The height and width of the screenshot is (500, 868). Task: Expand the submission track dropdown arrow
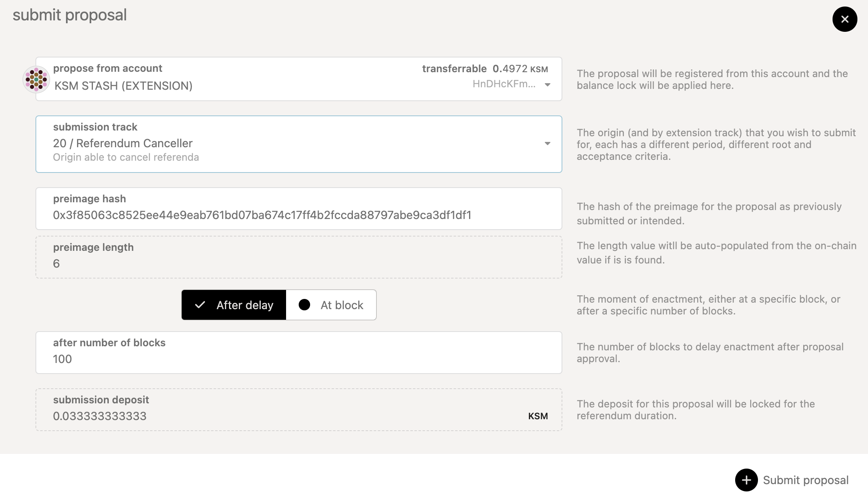547,144
